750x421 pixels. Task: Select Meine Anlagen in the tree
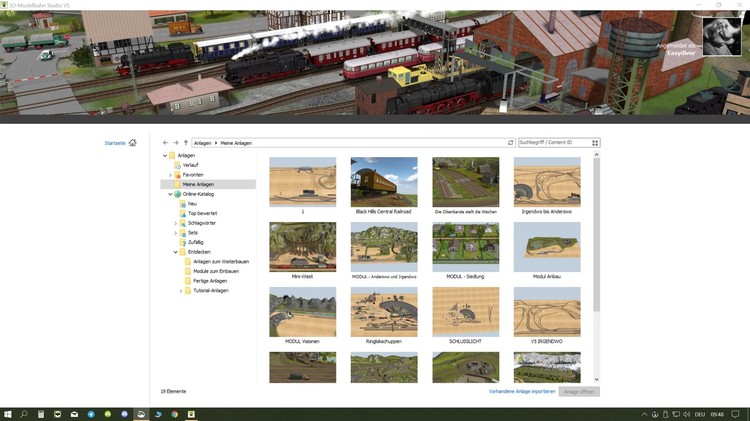[x=198, y=185]
